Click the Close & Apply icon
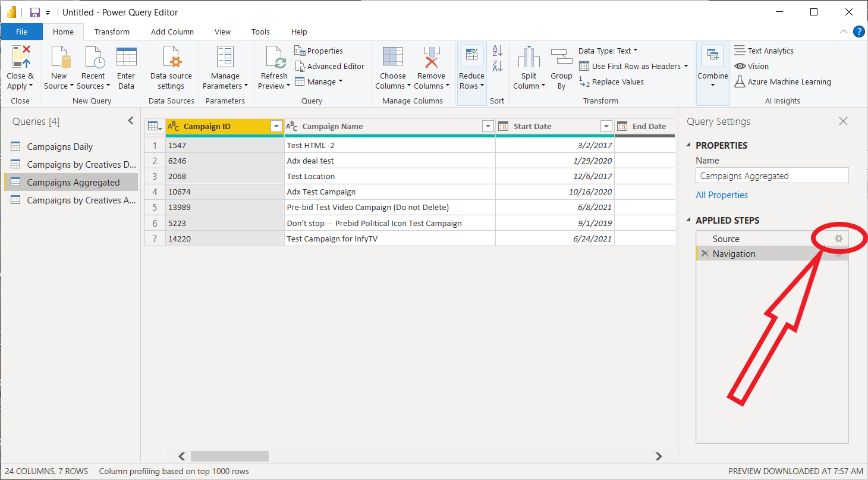 pos(20,58)
